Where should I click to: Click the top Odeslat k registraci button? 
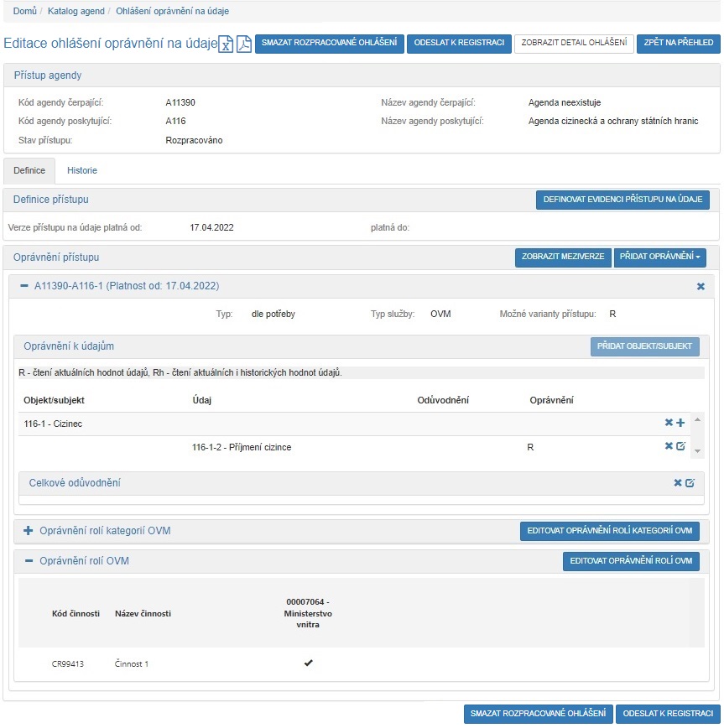(x=459, y=44)
